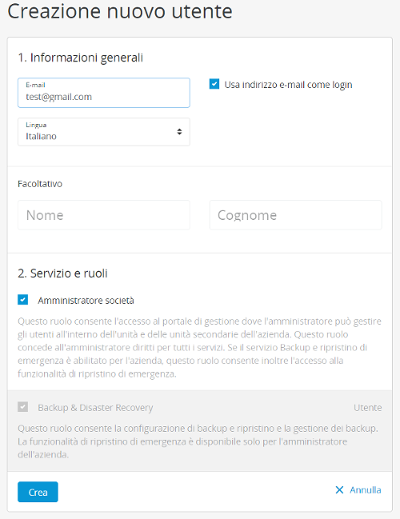Image resolution: width=400 pixels, height=519 pixels.
Task: Toggle the Amministratore società checkbox
Action: [x=23, y=300]
